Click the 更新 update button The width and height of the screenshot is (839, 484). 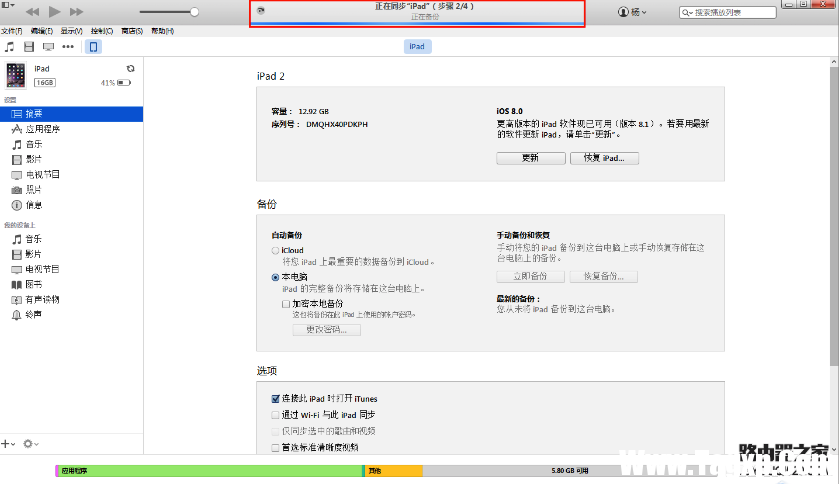[531, 158]
